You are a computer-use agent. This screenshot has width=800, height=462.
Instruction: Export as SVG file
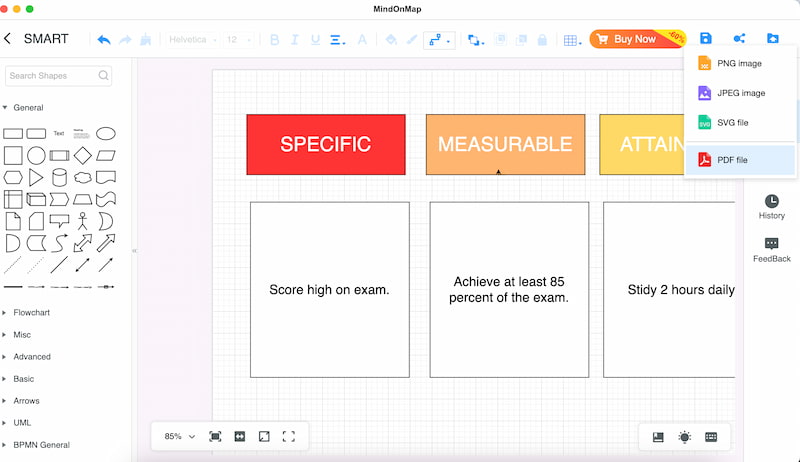pyautogui.click(x=740, y=122)
